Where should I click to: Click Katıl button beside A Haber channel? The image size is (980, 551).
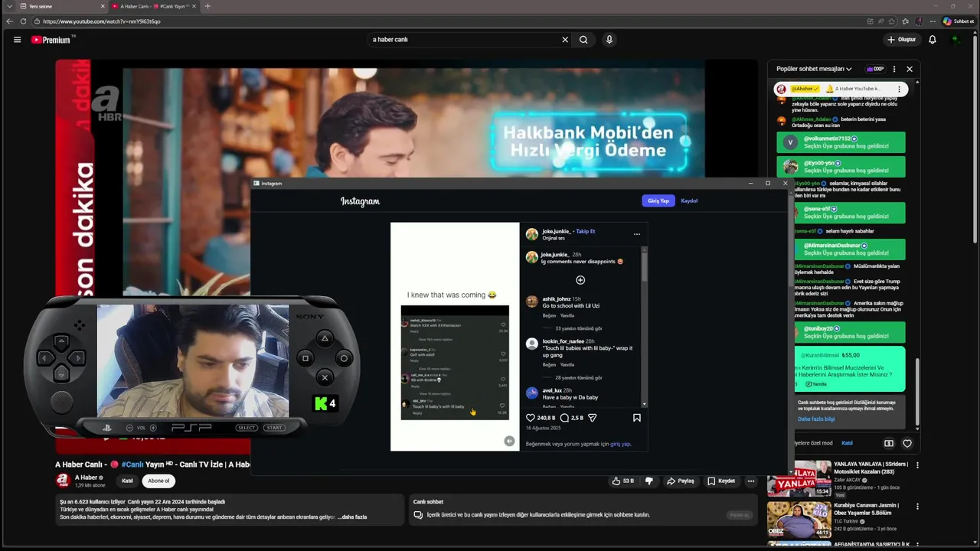click(127, 481)
